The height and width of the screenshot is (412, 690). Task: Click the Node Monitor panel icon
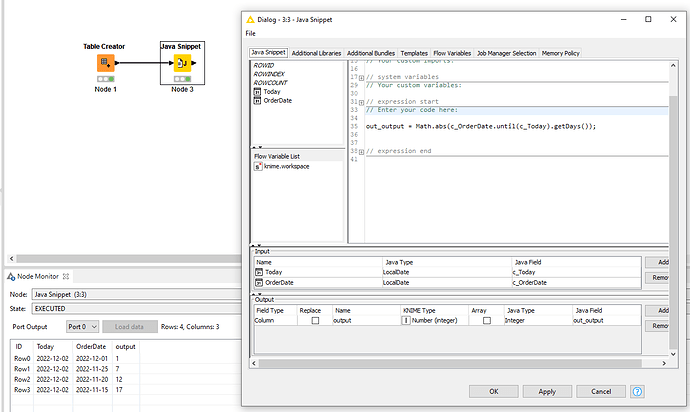[11, 276]
